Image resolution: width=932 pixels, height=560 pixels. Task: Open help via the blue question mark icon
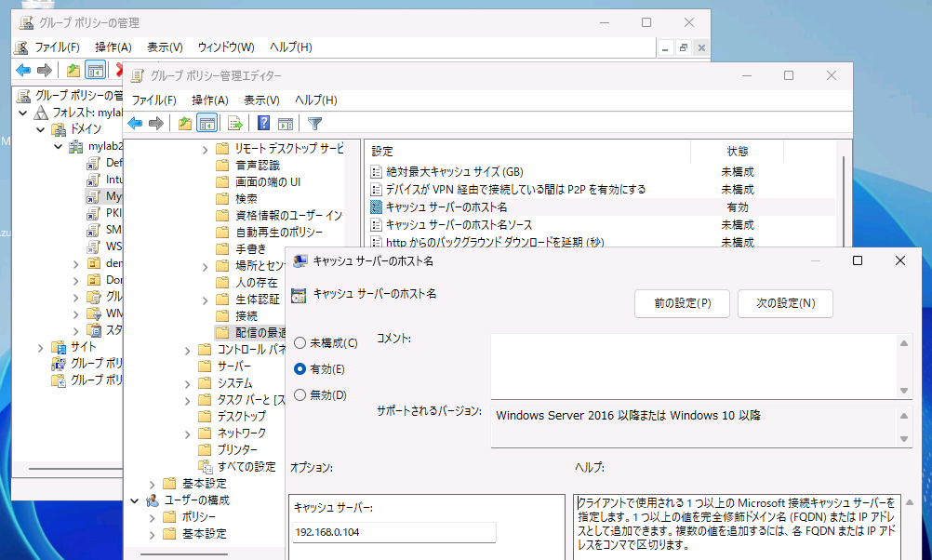click(x=262, y=122)
